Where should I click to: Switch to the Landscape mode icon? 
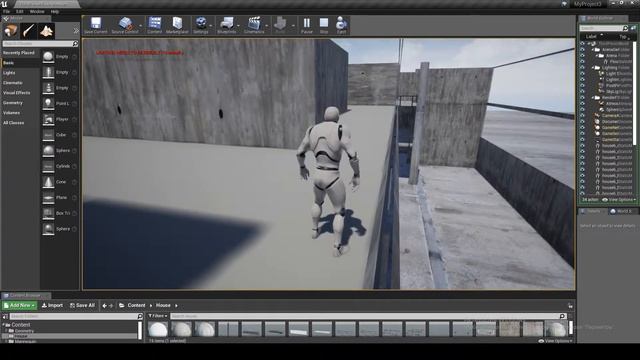click(x=46, y=31)
